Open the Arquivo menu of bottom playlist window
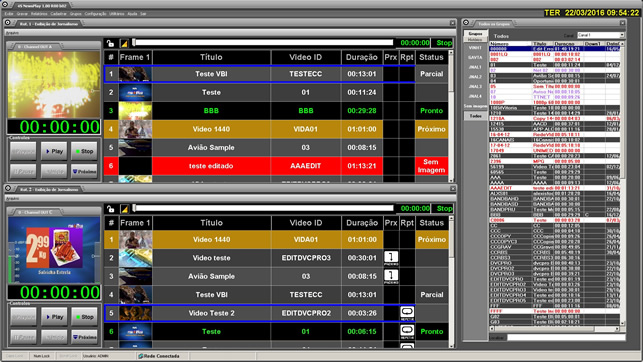 tap(12, 198)
